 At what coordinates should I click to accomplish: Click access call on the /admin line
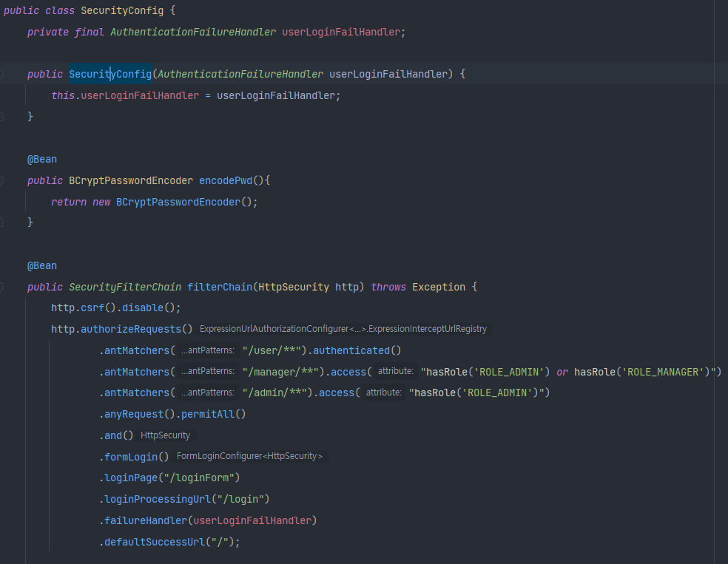pyautogui.click(x=337, y=393)
